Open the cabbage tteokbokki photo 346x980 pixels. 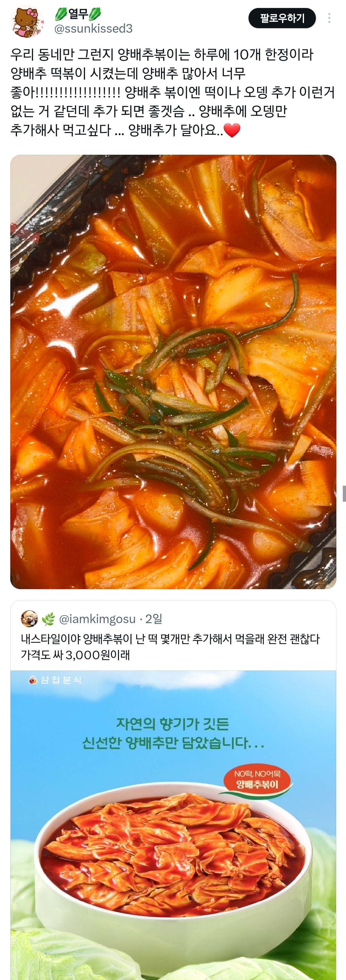click(173, 372)
